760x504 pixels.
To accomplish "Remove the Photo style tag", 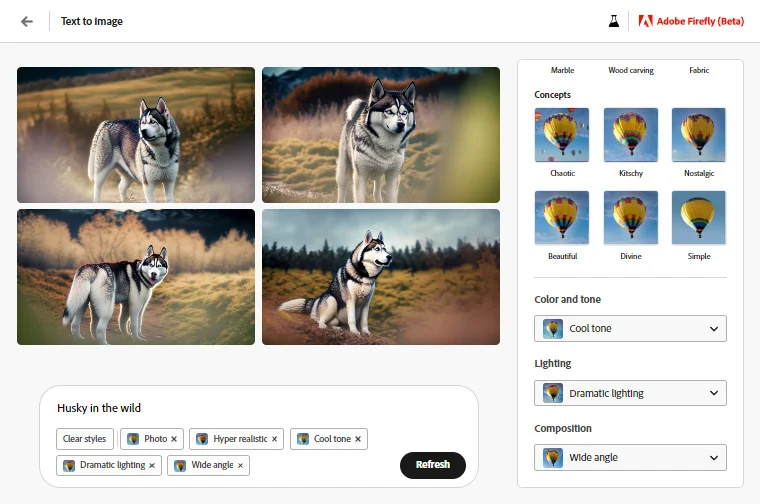I will pyautogui.click(x=174, y=439).
